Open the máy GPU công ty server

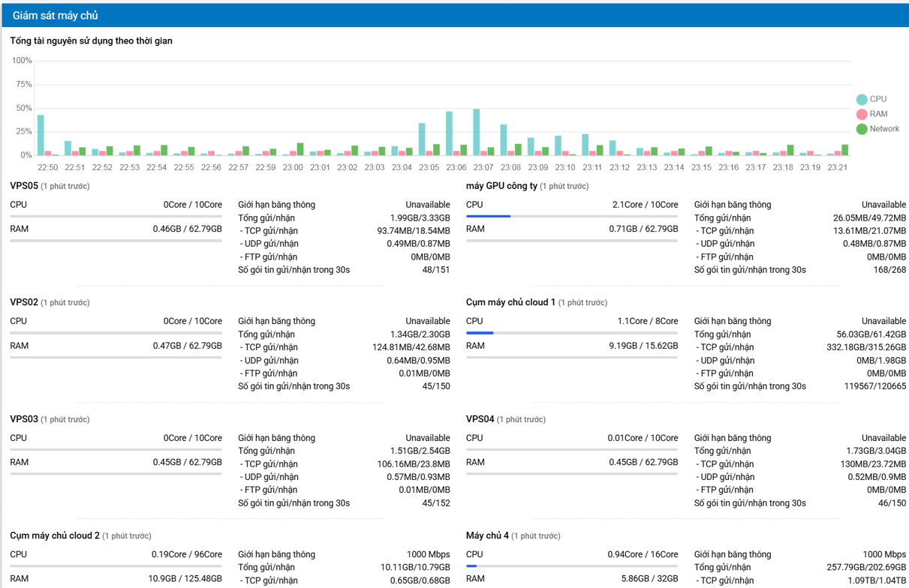(501, 186)
